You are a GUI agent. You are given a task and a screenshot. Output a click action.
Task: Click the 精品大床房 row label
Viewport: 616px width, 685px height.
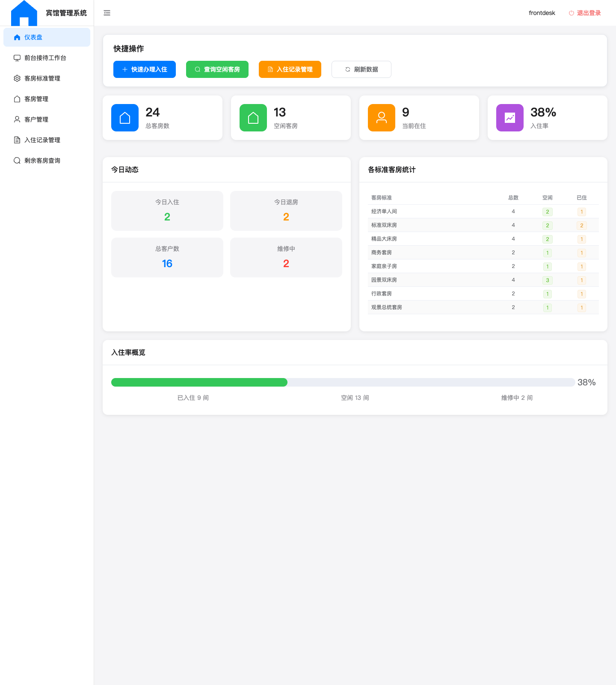(384, 239)
